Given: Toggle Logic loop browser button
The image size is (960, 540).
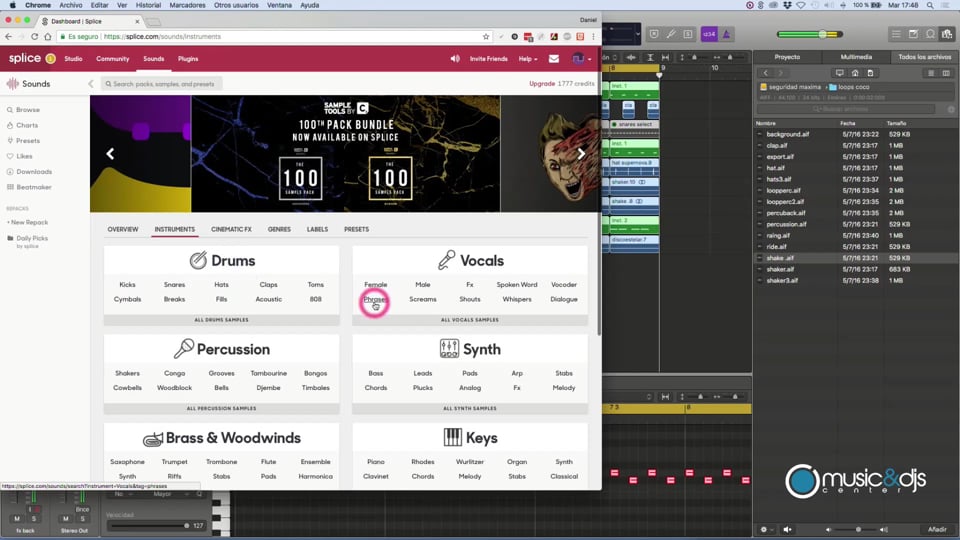Looking at the screenshot, I should pos(931,34).
